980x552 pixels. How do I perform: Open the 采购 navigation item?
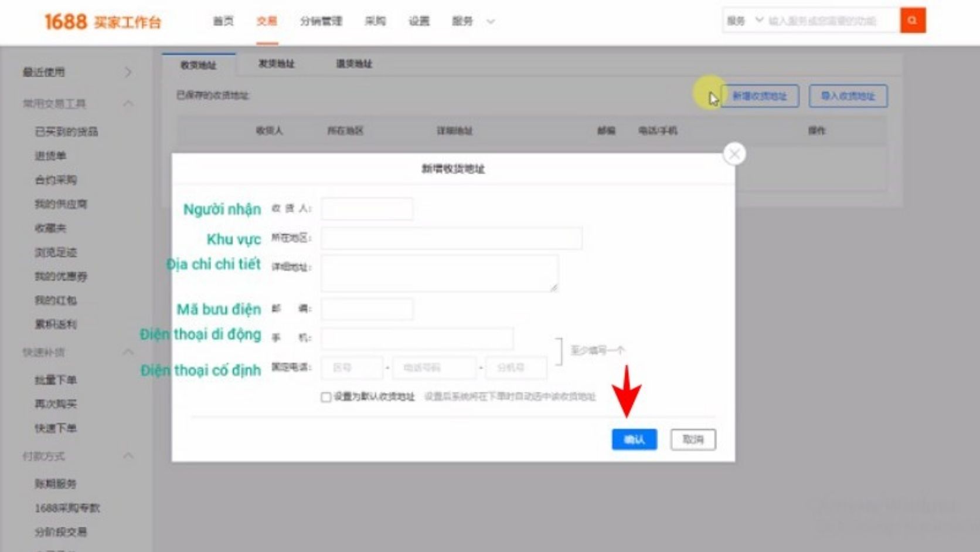[375, 21]
